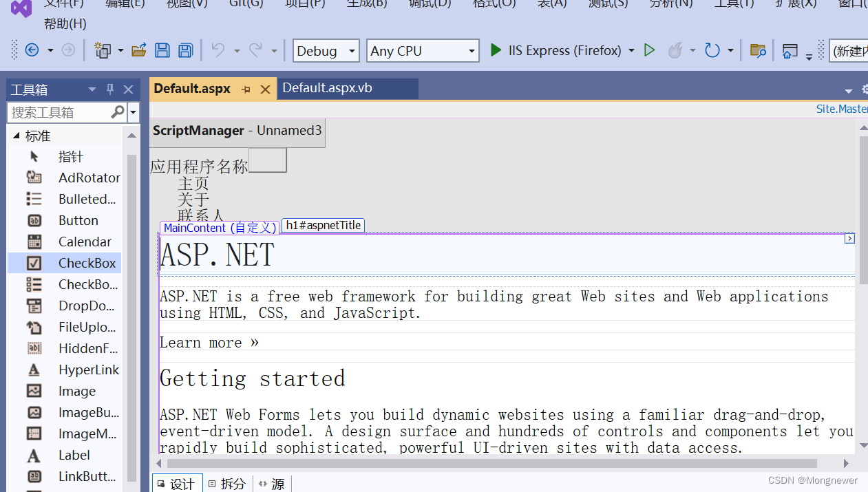
Task: Pin the Toolbox panel with pushpin icon
Action: 110,89
